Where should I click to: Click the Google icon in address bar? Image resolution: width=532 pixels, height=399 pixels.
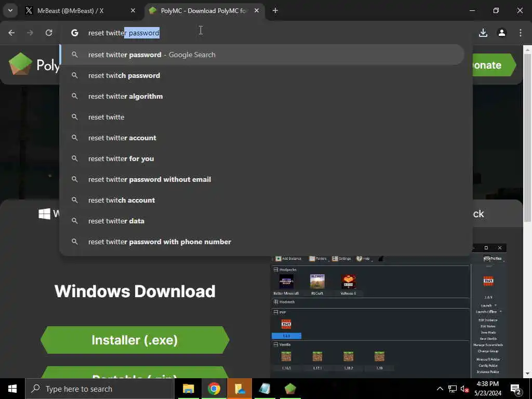75,33
